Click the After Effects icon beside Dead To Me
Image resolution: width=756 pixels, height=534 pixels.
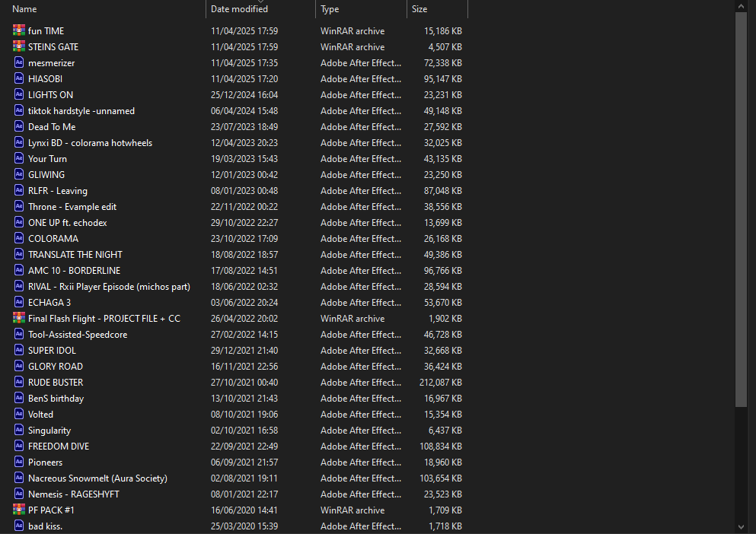[19, 126]
